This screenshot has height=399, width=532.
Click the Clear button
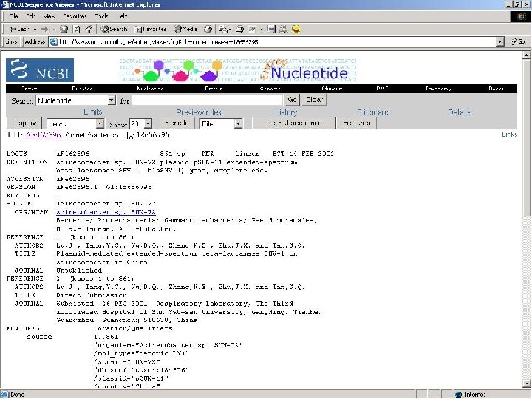click(314, 100)
